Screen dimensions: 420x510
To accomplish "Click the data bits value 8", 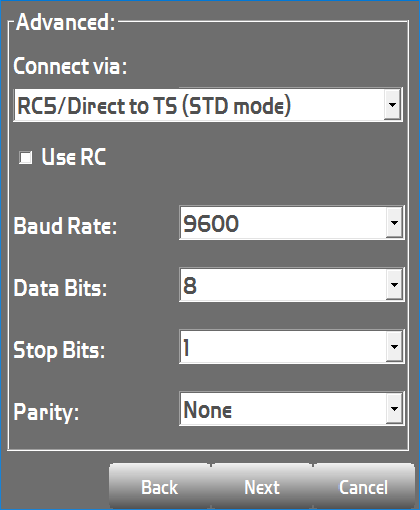I will pyautogui.click(x=190, y=286).
